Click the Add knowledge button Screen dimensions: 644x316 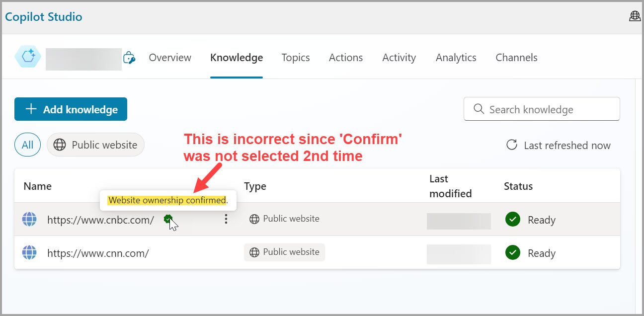pyautogui.click(x=71, y=109)
